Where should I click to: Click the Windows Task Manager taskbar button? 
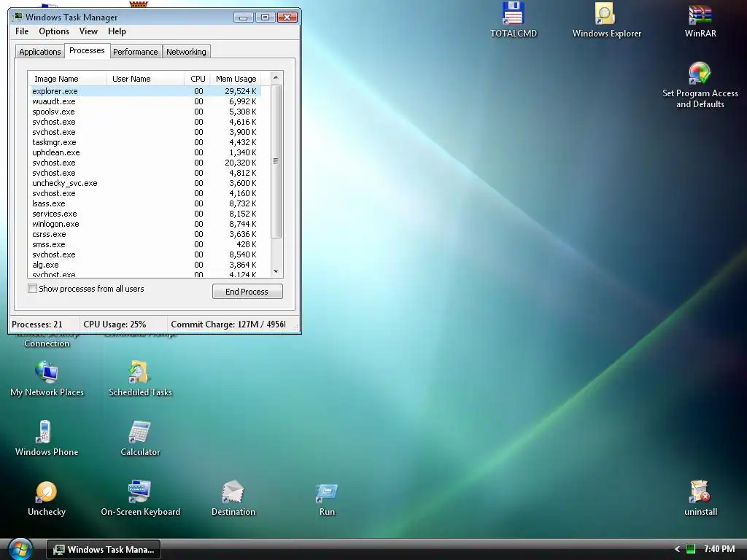[104, 550]
